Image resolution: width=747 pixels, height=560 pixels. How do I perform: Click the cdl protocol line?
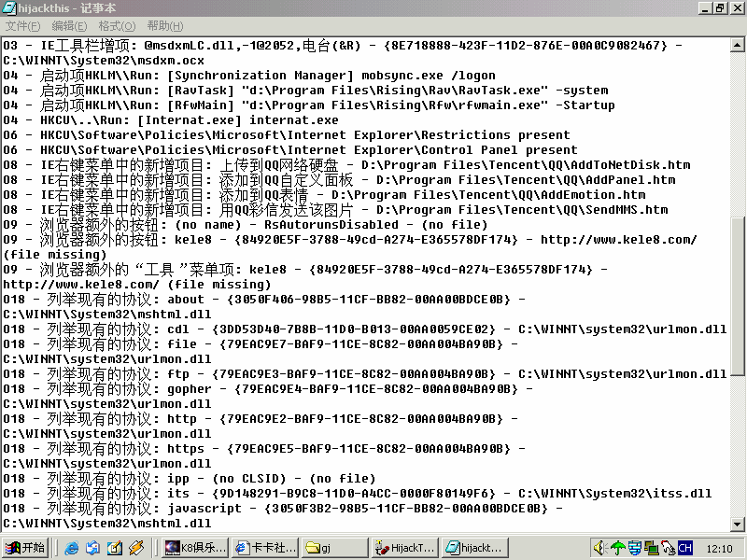click(365, 329)
